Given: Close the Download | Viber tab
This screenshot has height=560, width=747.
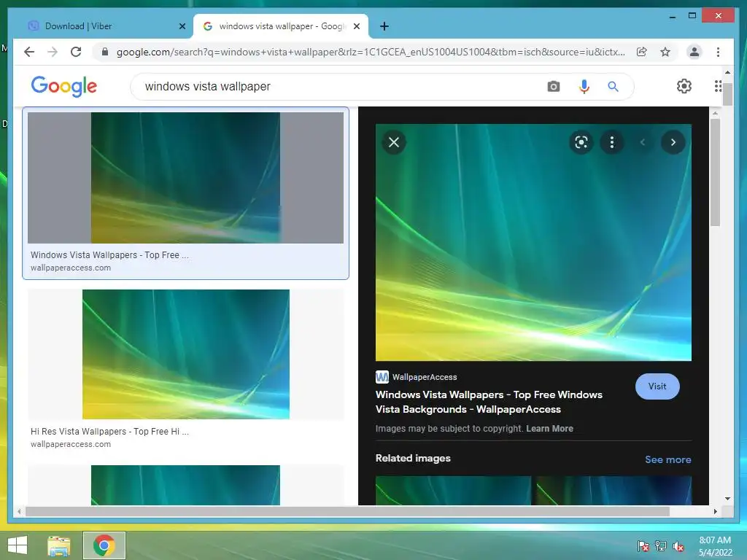Looking at the screenshot, I should [182, 27].
